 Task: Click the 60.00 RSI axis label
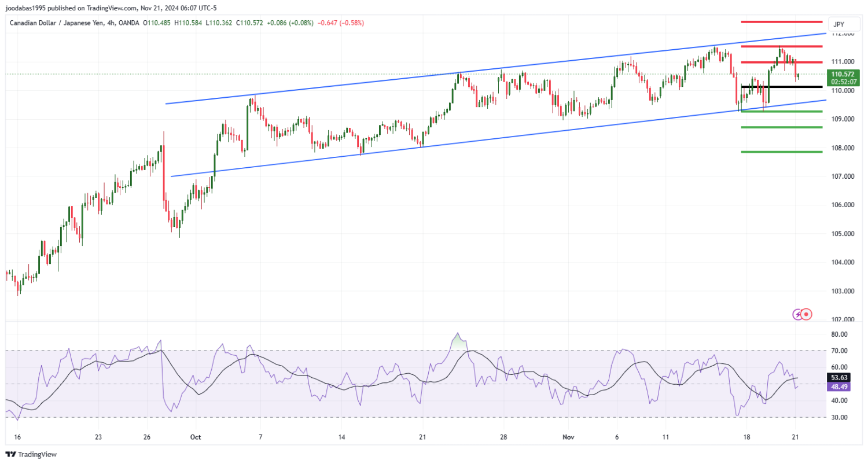[840, 367]
